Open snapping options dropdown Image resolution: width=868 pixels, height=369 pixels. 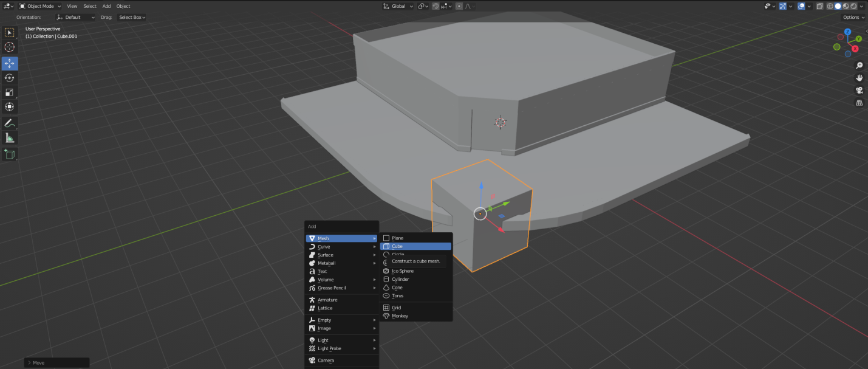tap(446, 6)
